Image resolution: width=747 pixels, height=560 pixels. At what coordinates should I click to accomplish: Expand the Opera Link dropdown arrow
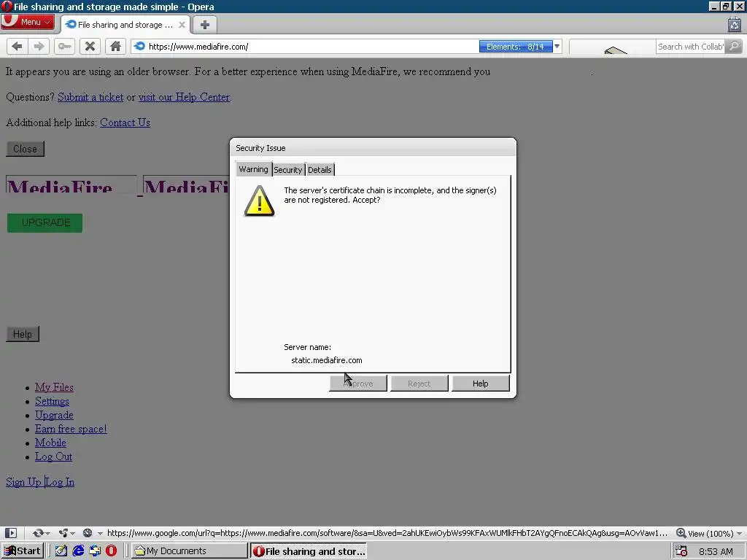(47, 533)
